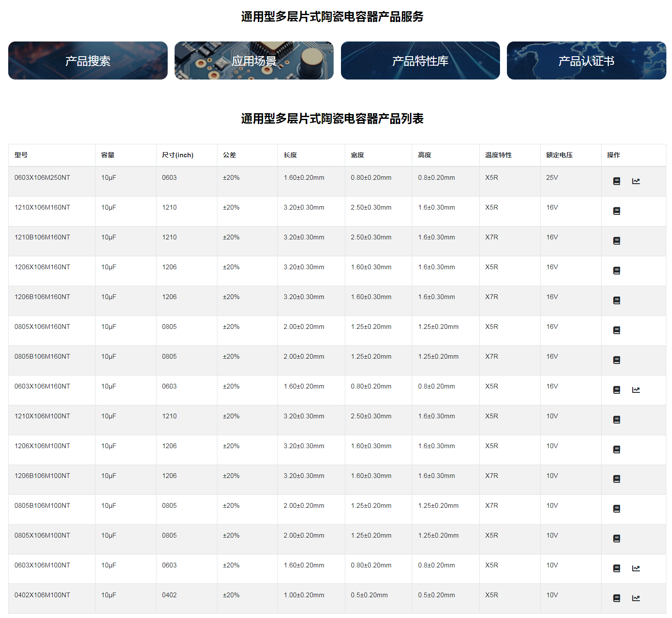672x618 pixels.
Task: Open the 产品搜索 banner
Action: click(x=88, y=61)
